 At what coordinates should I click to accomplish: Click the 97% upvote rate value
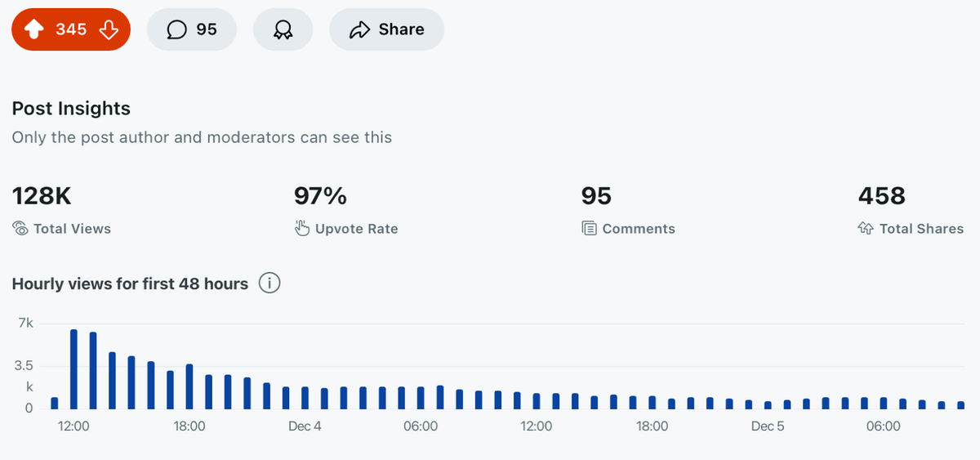pos(320,196)
